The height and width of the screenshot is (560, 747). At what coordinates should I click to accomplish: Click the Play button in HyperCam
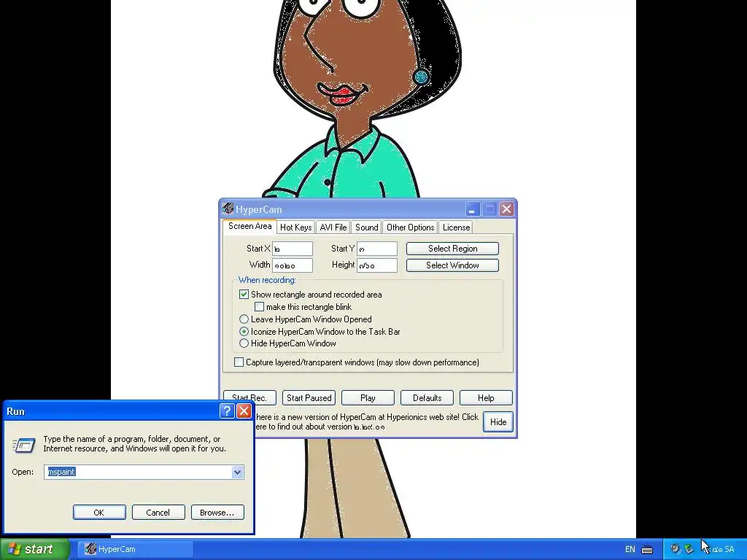point(368,397)
